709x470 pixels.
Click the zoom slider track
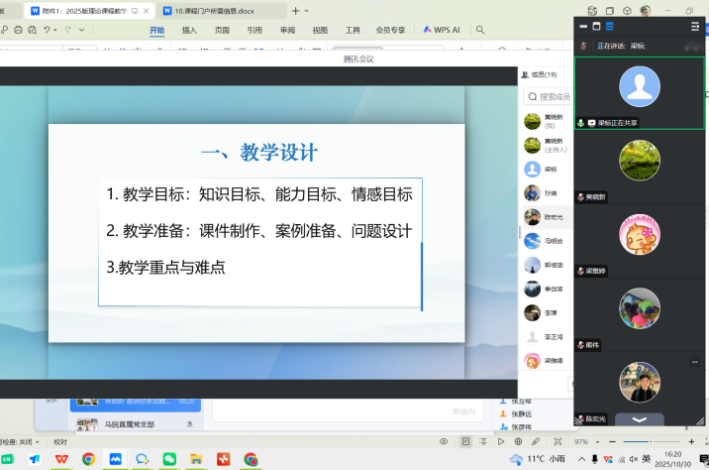(x=652, y=442)
